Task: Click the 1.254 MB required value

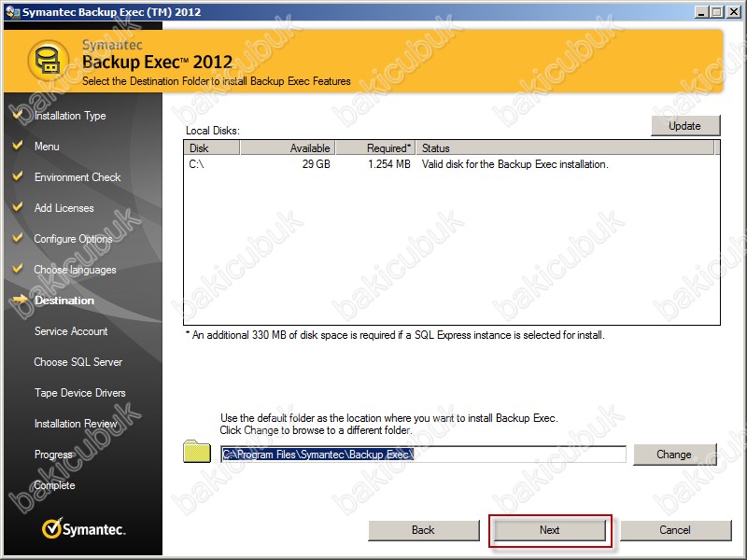Action: click(388, 164)
